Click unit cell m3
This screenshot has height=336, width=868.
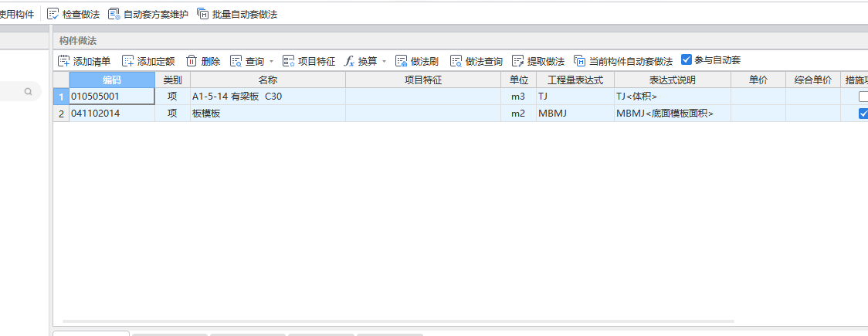click(x=519, y=97)
